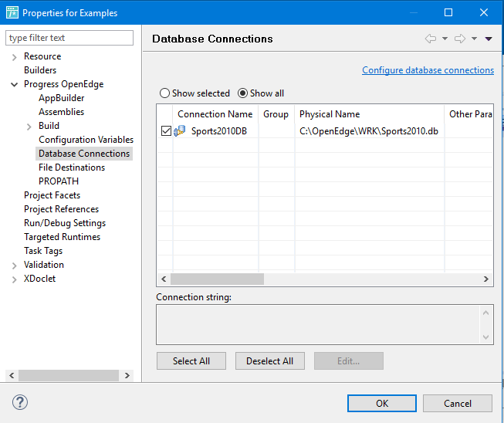Expand the Build tree node
Image resolution: width=504 pixels, height=423 pixels.
pos(29,127)
